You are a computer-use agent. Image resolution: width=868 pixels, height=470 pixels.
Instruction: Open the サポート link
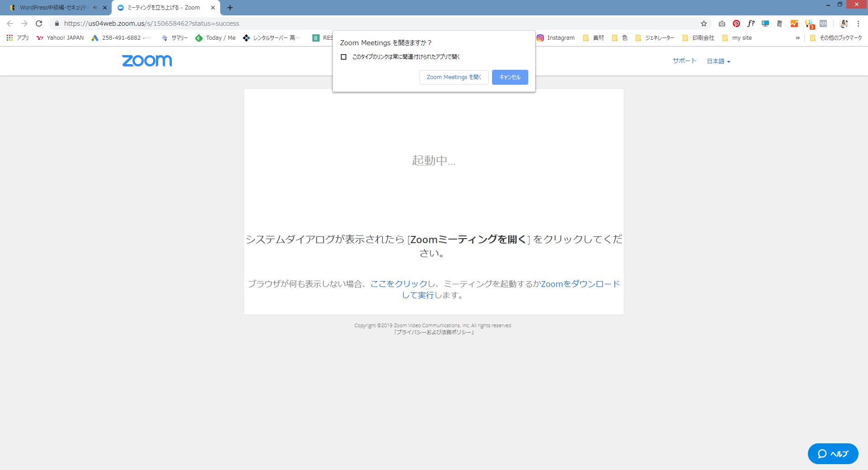pyautogui.click(x=684, y=61)
